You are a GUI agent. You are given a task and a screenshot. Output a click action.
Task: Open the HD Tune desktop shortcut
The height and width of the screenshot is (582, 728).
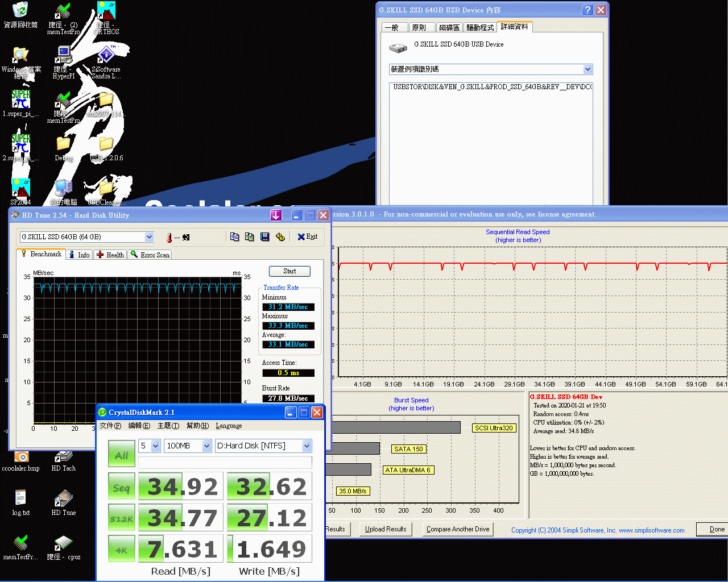[63, 498]
